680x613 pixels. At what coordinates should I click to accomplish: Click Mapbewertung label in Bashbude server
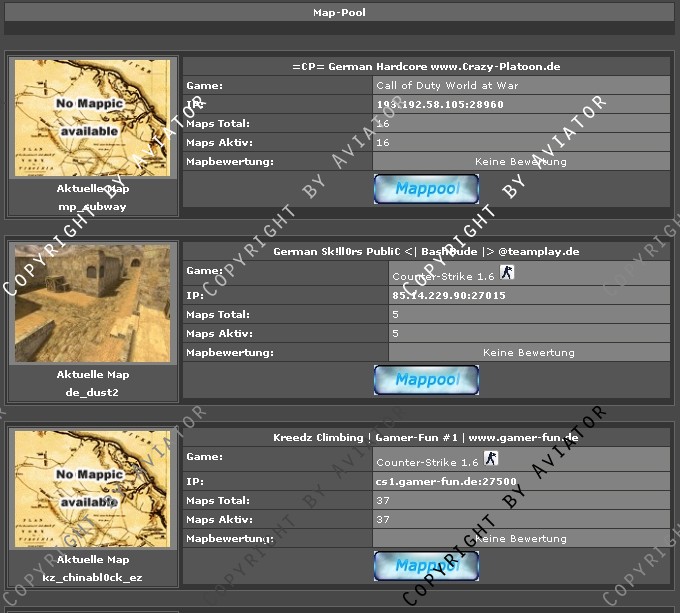tap(230, 353)
